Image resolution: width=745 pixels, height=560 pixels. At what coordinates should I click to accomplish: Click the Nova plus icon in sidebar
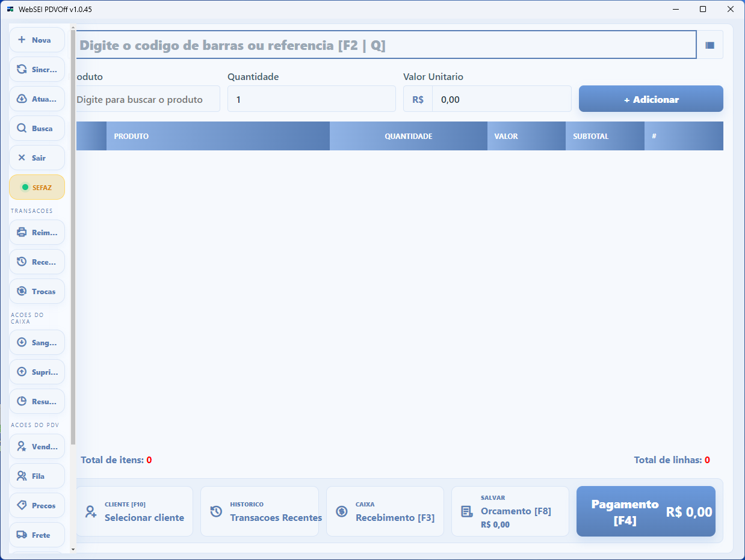[22, 40]
